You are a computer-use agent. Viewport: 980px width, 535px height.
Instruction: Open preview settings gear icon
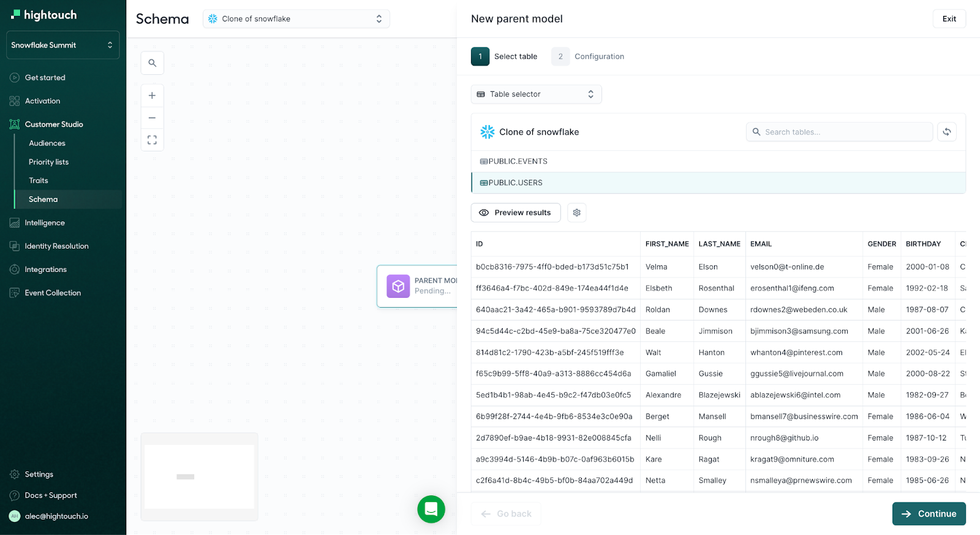(576, 213)
